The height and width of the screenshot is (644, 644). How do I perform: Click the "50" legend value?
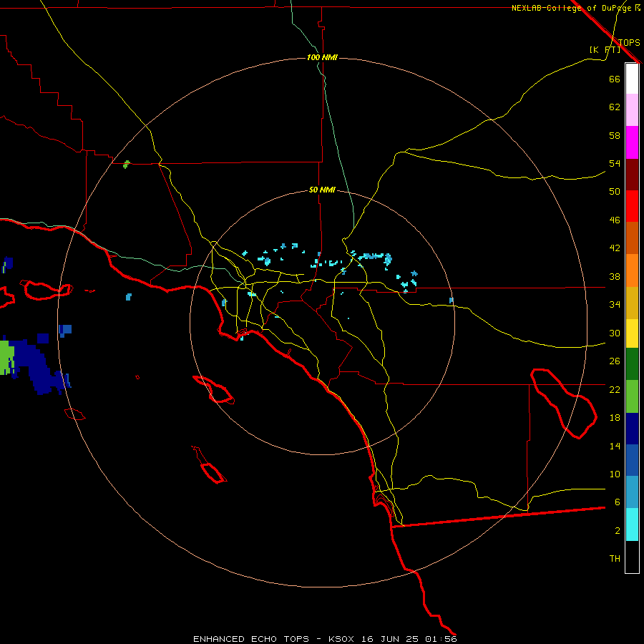[x=615, y=192]
